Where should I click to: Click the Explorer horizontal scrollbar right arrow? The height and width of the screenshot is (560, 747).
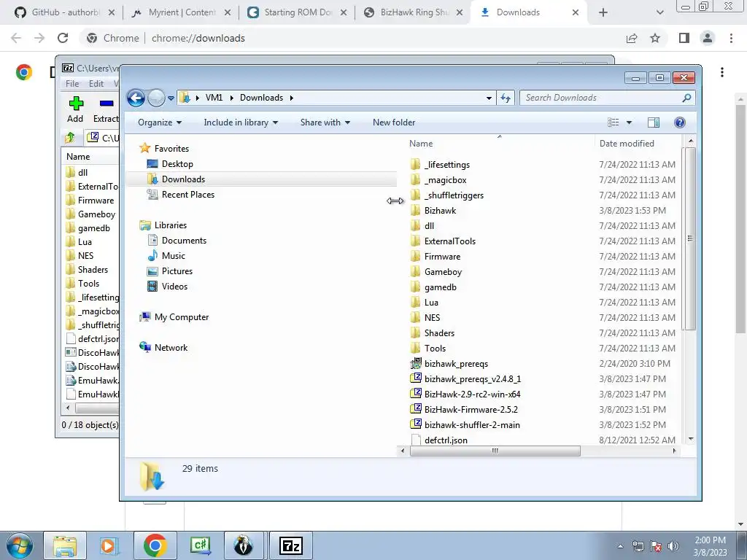coord(674,451)
